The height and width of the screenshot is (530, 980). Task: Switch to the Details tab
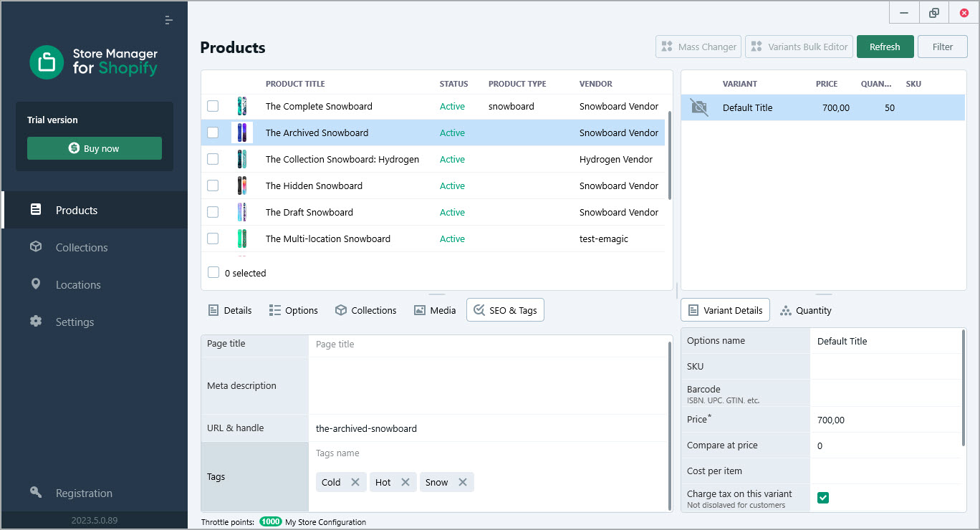tap(230, 310)
